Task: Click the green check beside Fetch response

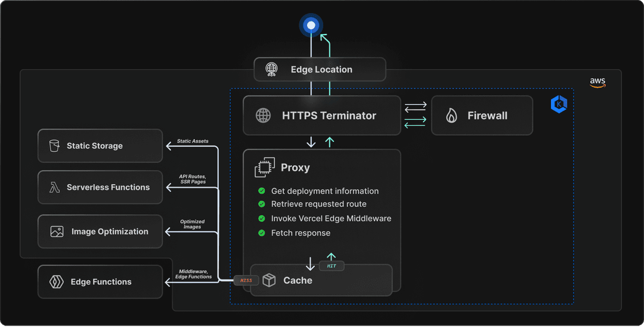Action: click(x=262, y=233)
